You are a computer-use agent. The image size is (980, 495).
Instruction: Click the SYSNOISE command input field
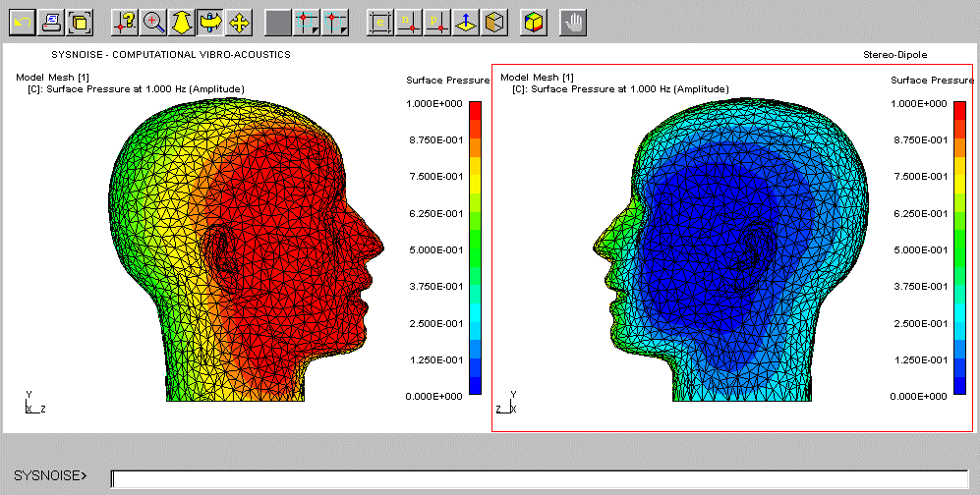click(539, 478)
